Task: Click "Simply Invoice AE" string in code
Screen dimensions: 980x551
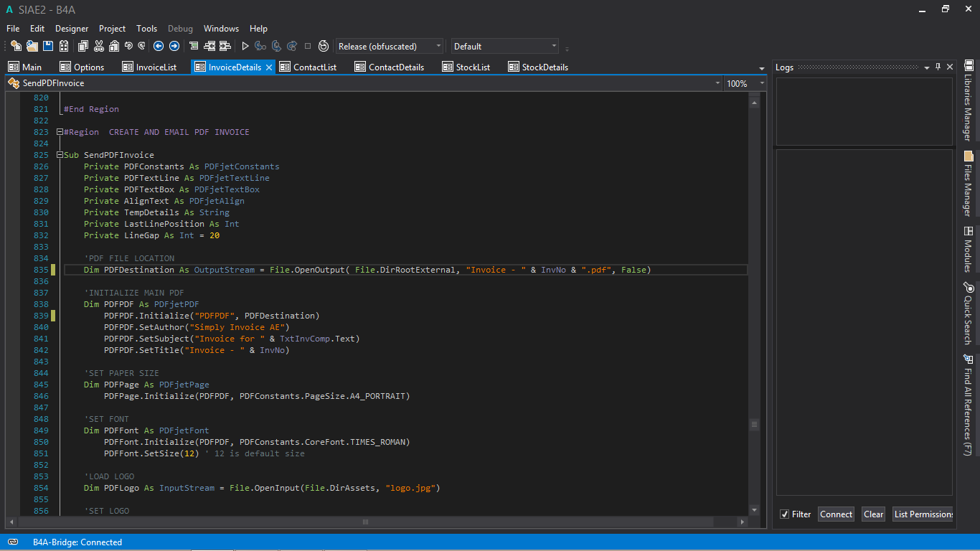Action: (239, 327)
